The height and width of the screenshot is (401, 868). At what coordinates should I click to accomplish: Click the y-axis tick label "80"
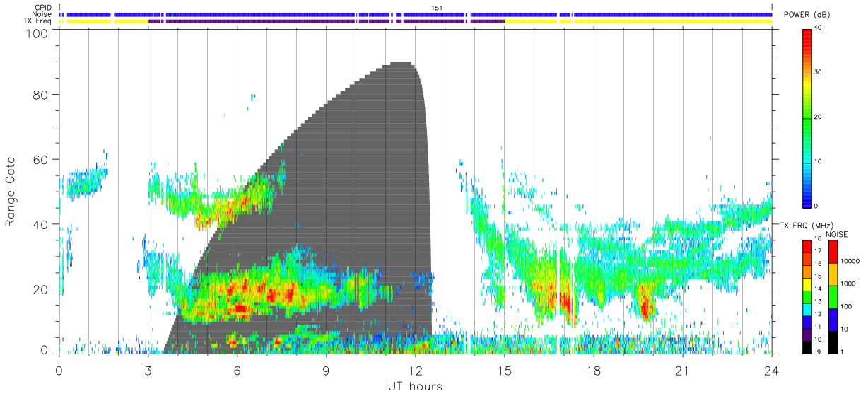(42, 94)
